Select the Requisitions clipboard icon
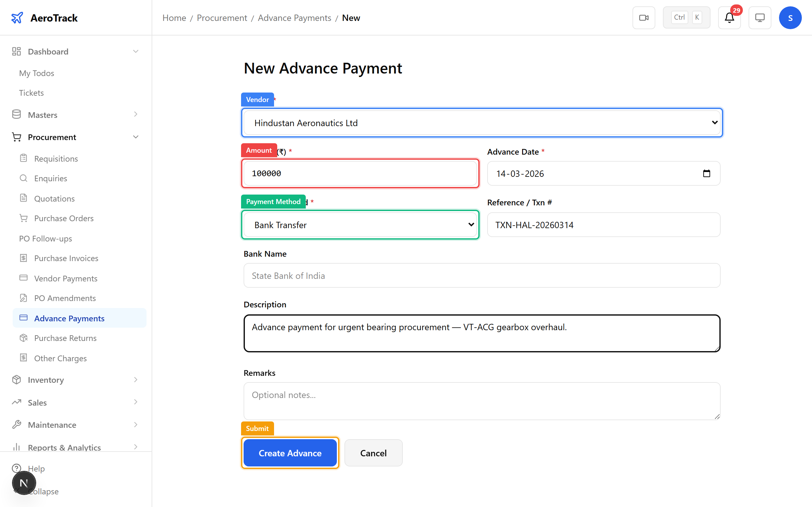Screen dimensions: 812x507 tap(23, 158)
